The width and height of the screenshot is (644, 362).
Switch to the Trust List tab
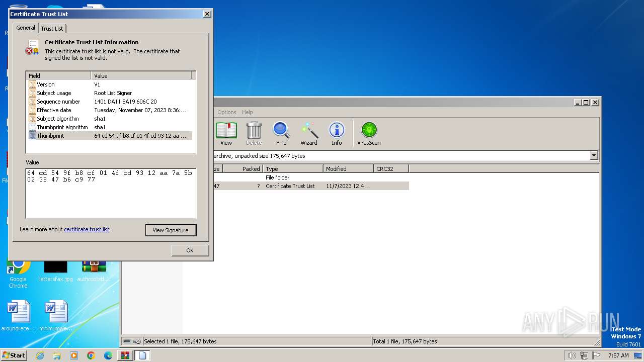[x=52, y=29]
